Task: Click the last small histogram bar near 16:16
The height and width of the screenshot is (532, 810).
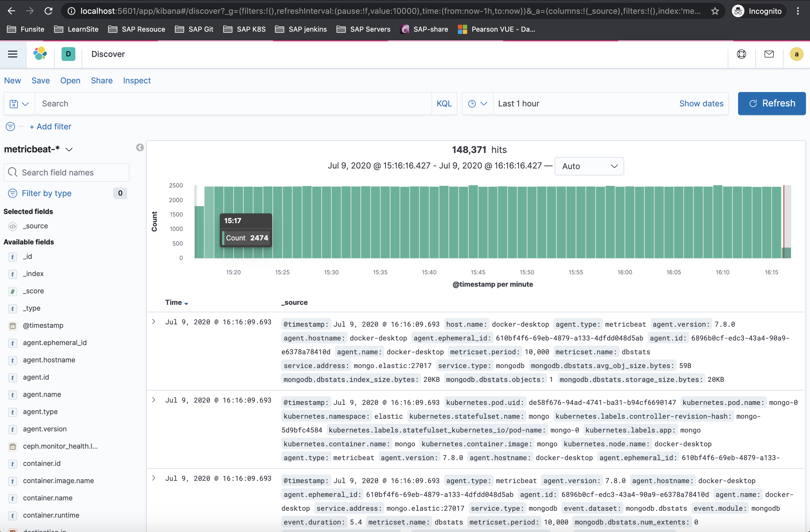Action: click(786, 253)
